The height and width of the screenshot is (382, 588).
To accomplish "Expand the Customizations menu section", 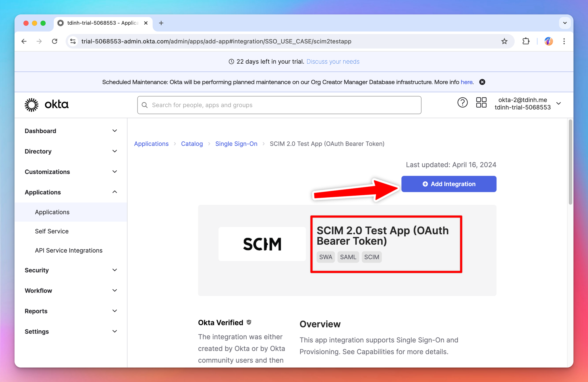I will pyautogui.click(x=71, y=172).
